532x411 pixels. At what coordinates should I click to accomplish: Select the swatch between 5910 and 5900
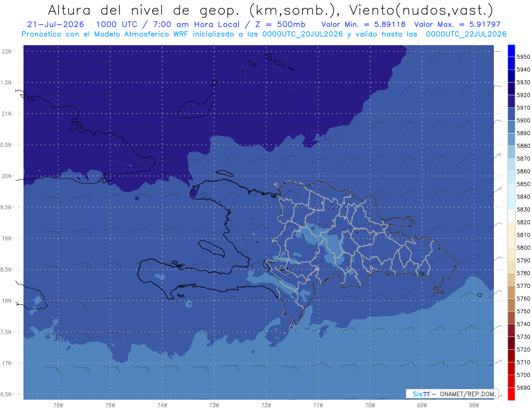click(x=511, y=114)
